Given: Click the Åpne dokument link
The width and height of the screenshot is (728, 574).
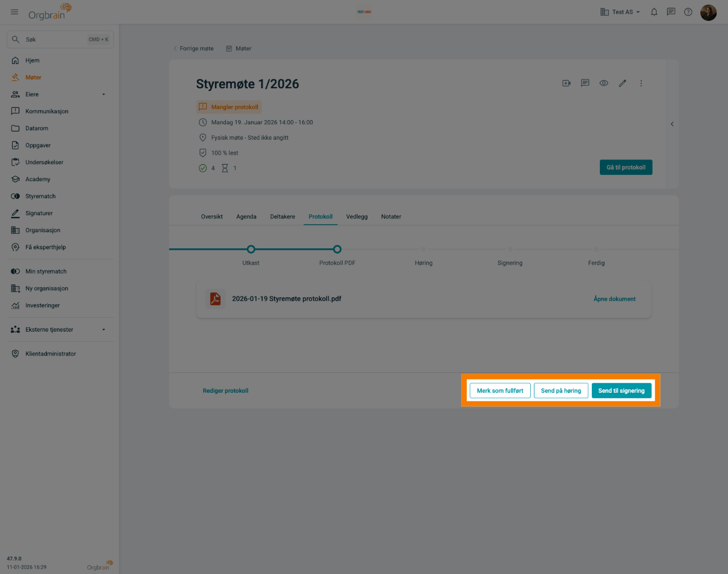Looking at the screenshot, I should pos(614,299).
